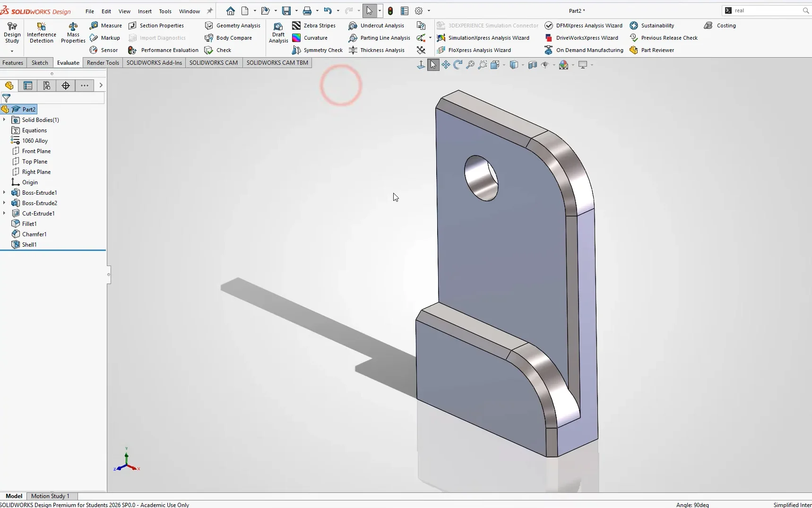Viewport: 812px width, 508px height.
Task: Activate Zoom to Fit
Action: click(470, 65)
